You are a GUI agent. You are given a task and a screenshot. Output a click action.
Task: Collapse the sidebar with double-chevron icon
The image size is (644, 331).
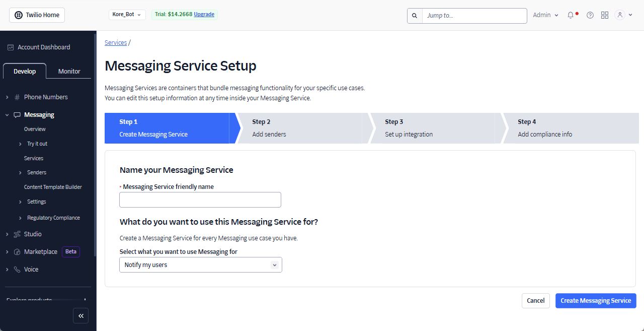(x=80, y=315)
